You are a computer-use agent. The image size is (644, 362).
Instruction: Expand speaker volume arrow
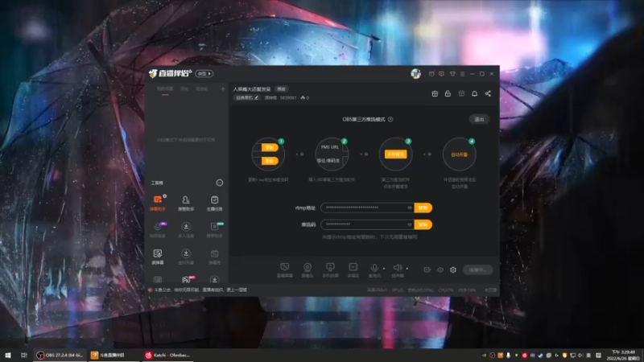[x=407, y=269]
